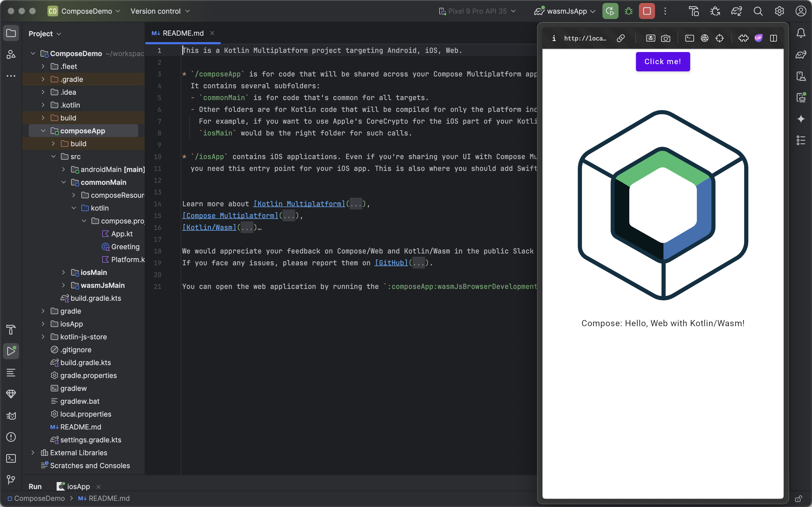Click the preview URL address field

[x=585, y=38]
